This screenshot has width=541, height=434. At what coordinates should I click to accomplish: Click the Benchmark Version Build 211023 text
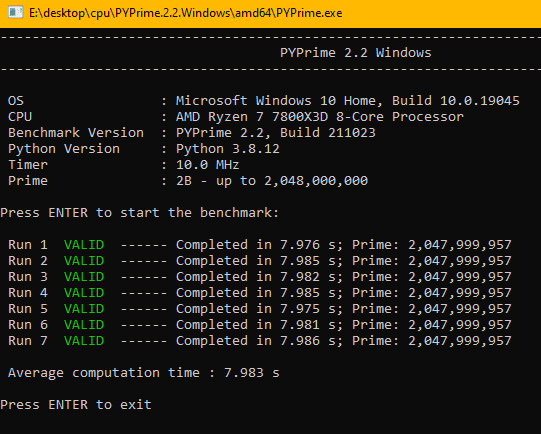pos(276,133)
